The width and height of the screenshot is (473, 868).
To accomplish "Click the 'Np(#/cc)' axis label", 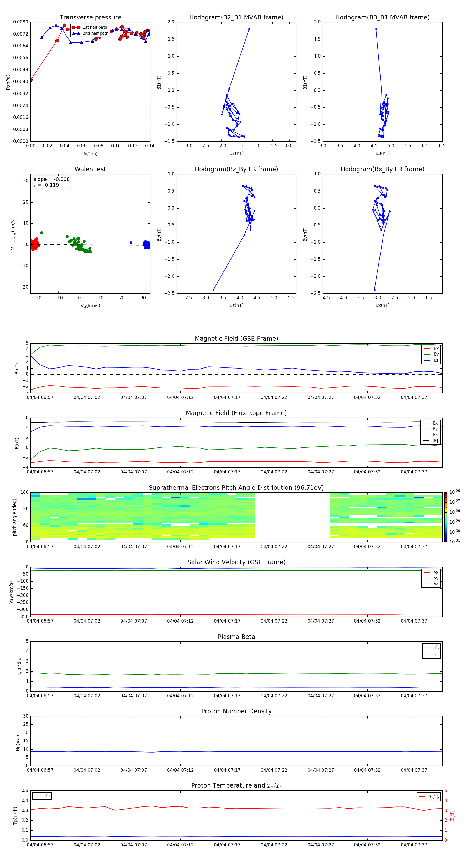I will tap(18, 741).
